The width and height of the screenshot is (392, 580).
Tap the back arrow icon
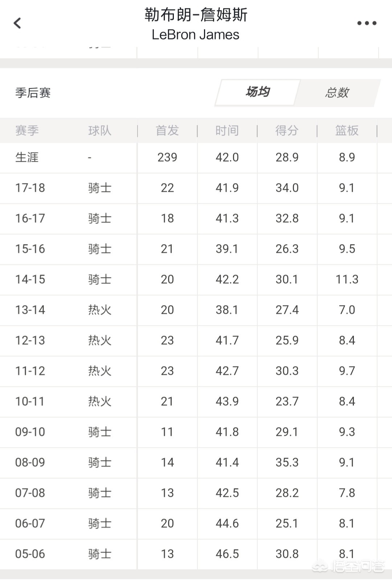click(x=17, y=23)
